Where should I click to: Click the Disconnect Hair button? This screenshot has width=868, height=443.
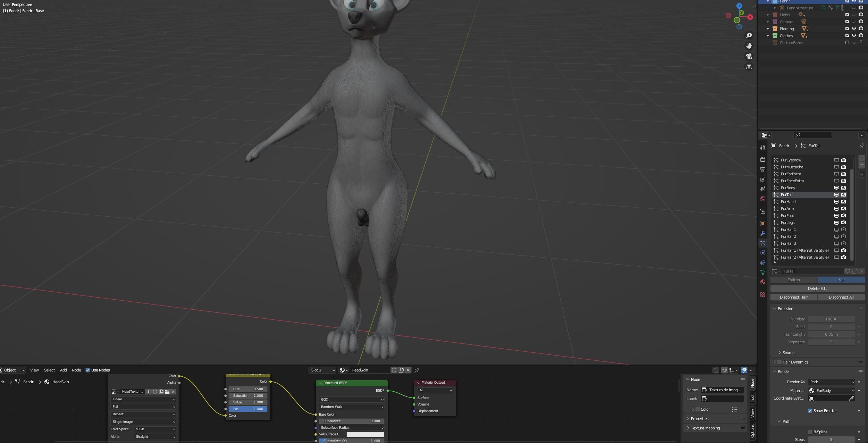tap(794, 297)
